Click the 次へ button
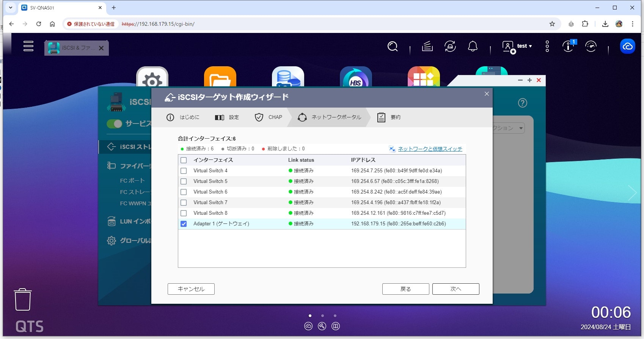 click(x=456, y=289)
